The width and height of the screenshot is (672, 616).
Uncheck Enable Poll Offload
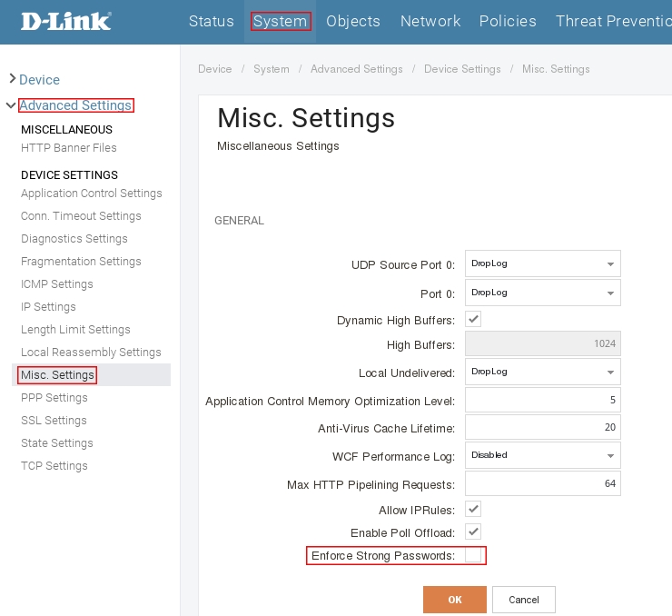pyautogui.click(x=473, y=532)
